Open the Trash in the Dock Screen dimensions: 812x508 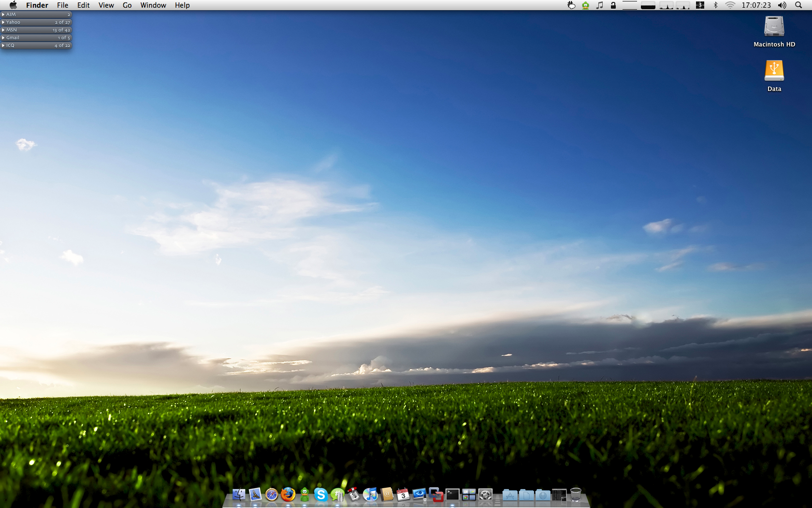coord(575,494)
